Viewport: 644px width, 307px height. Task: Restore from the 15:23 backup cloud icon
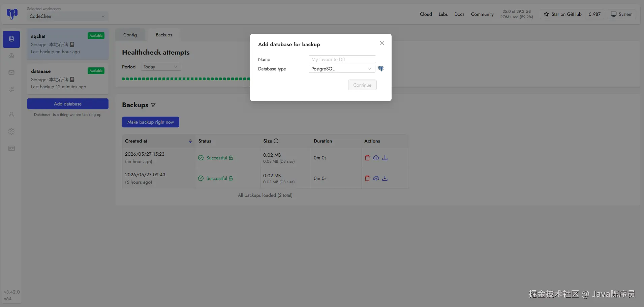[376, 158]
